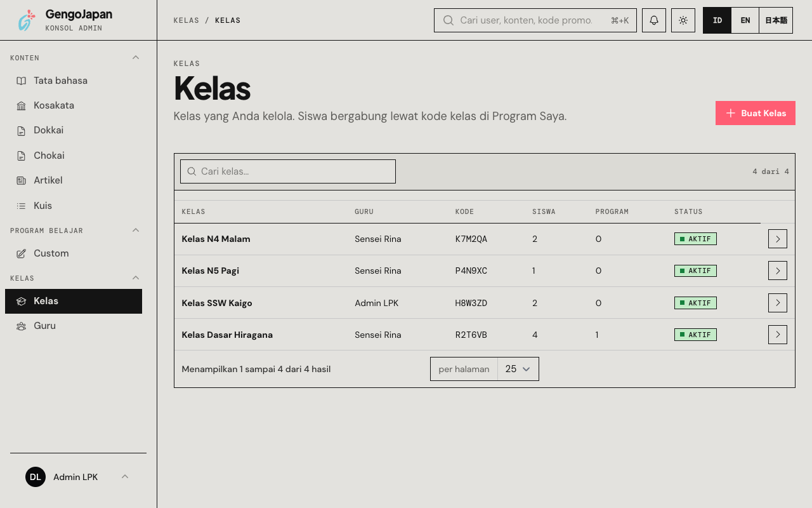Click the Buat Kelas button
This screenshot has height=508, width=812.
756,113
